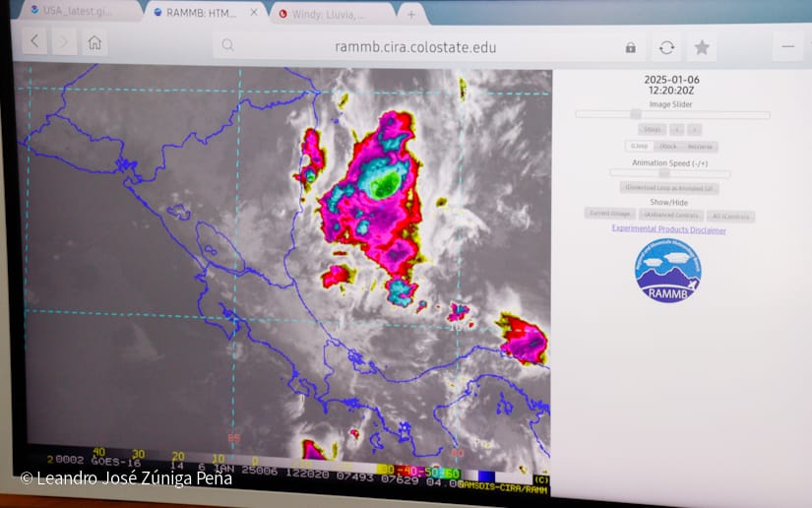Click the padlock security icon
The height and width of the screenshot is (508, 812).
tap(630, 47)
